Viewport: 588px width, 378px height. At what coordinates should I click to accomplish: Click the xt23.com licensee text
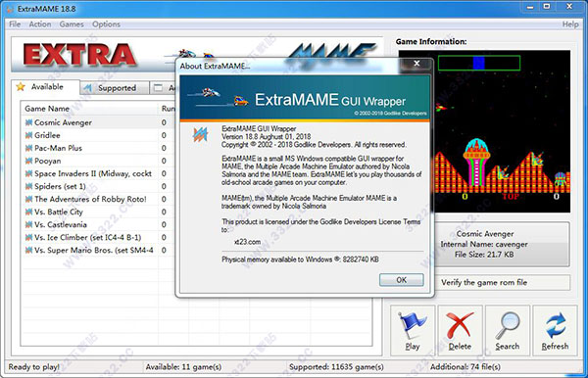point(247,242)
